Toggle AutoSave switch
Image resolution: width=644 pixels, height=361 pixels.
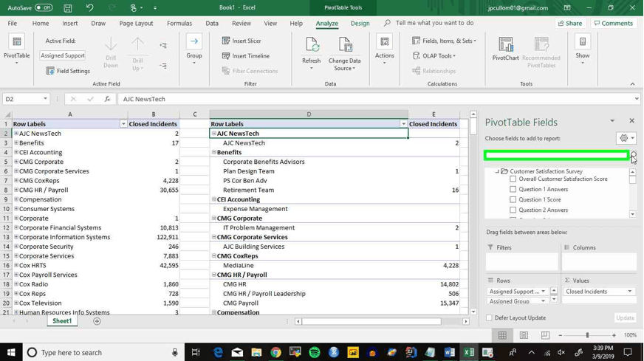click(44, 8)
